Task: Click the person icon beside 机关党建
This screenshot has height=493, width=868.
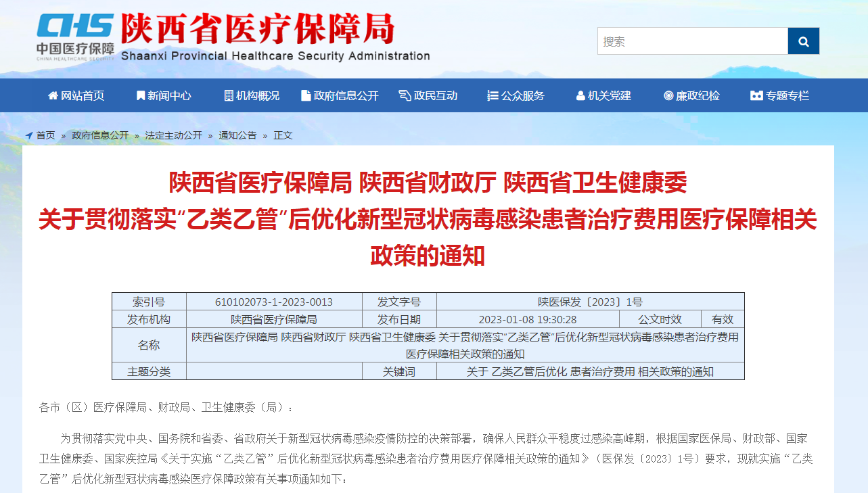Action: [x=580, y=96]
